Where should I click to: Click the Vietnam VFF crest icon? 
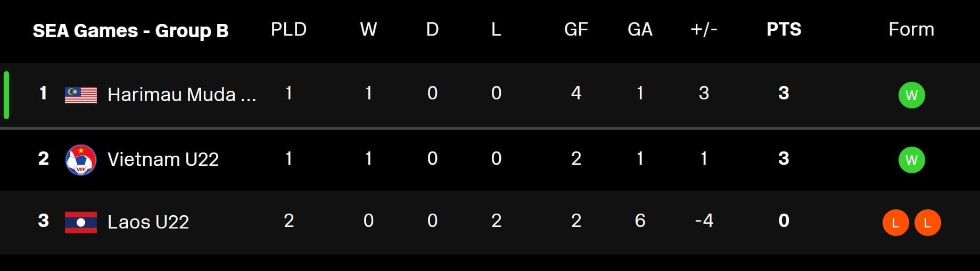80,159
